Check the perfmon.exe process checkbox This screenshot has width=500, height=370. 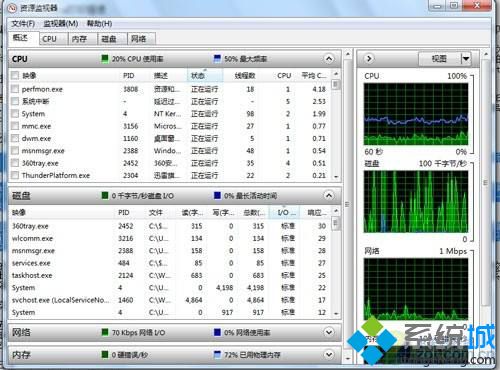[15, 89]
